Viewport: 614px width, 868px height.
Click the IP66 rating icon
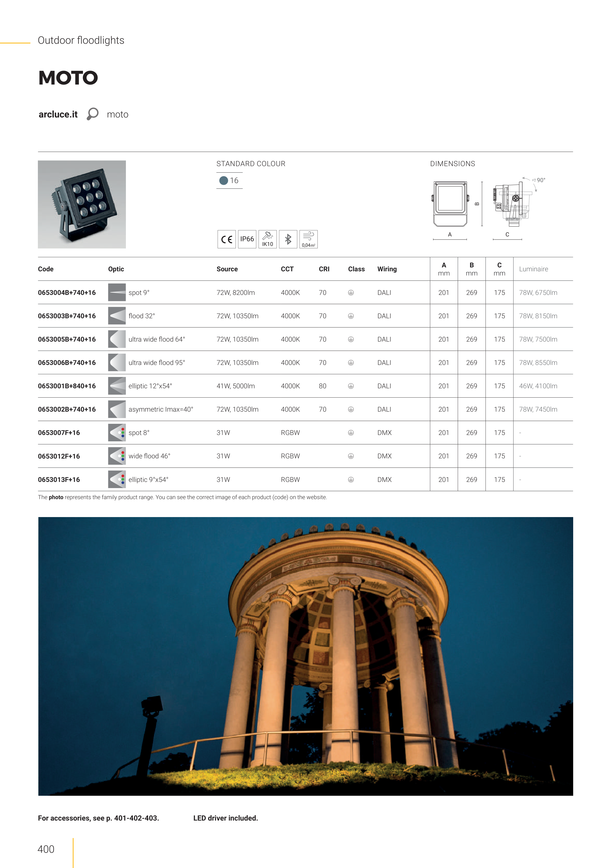[247, 239]
